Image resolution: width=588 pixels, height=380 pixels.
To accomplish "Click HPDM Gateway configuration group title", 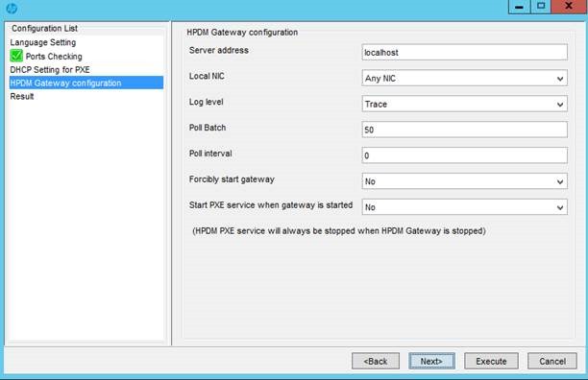I will point(242,33).
